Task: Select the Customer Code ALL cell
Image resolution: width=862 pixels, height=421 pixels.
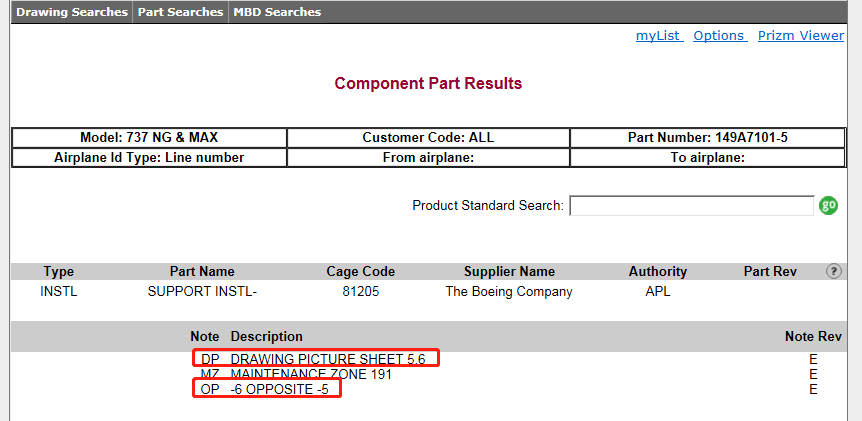Action: pyautogui.click(x=428, y=137)
